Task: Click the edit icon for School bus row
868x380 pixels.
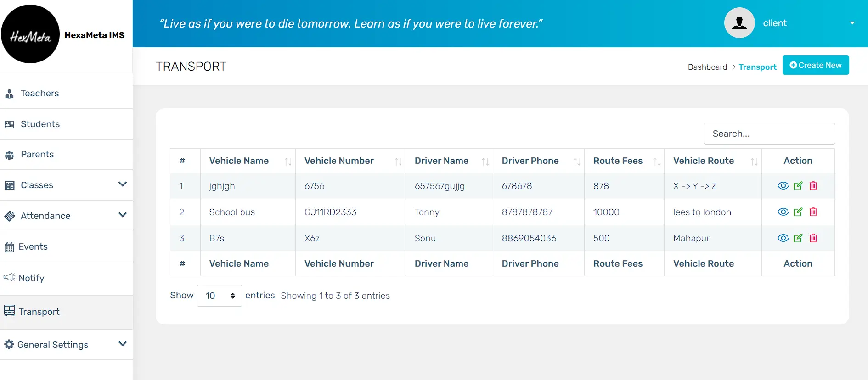Action: coord(798,212)
